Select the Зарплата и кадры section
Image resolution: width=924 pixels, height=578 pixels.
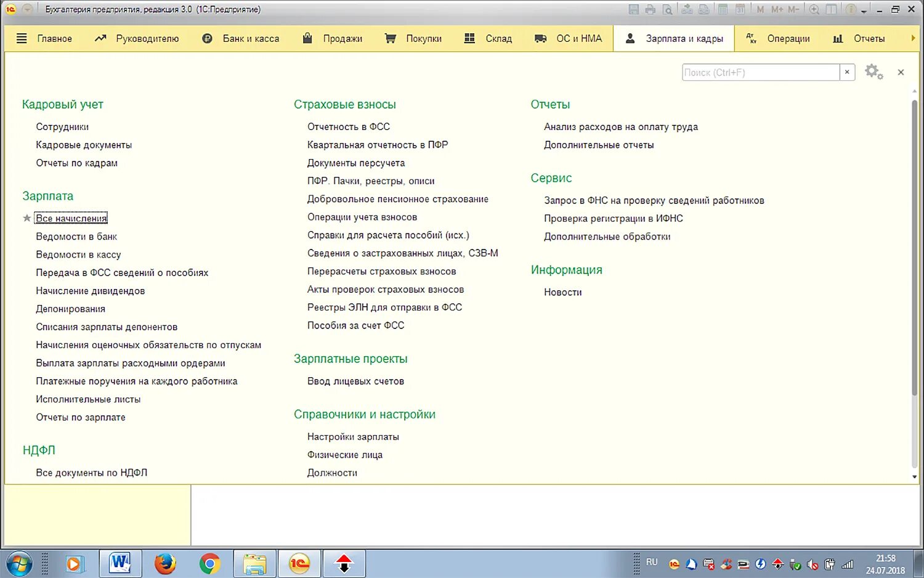tap(674, 38)
